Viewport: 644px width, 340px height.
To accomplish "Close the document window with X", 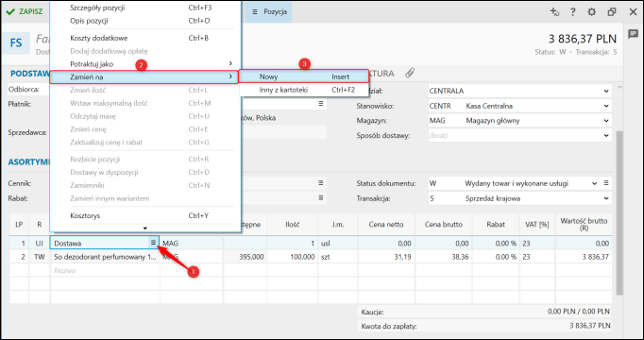I will tap(633, 12).
